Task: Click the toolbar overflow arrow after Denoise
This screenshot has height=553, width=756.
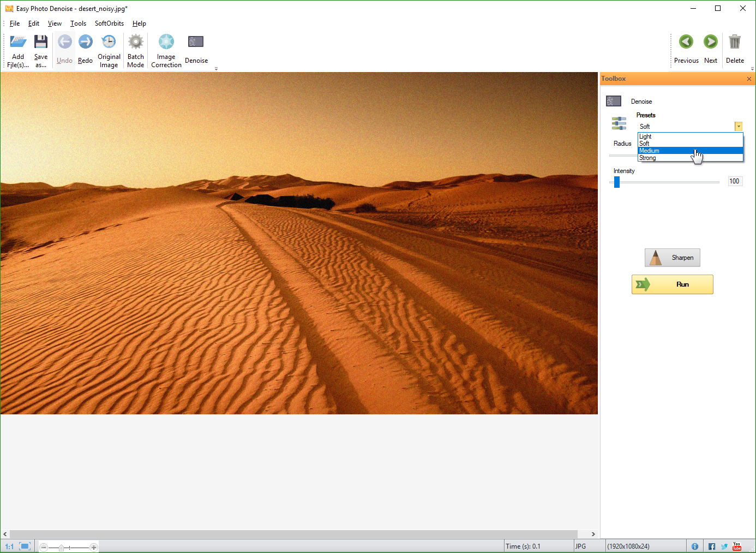Action: pyautogui.click(x=217, y=69)
